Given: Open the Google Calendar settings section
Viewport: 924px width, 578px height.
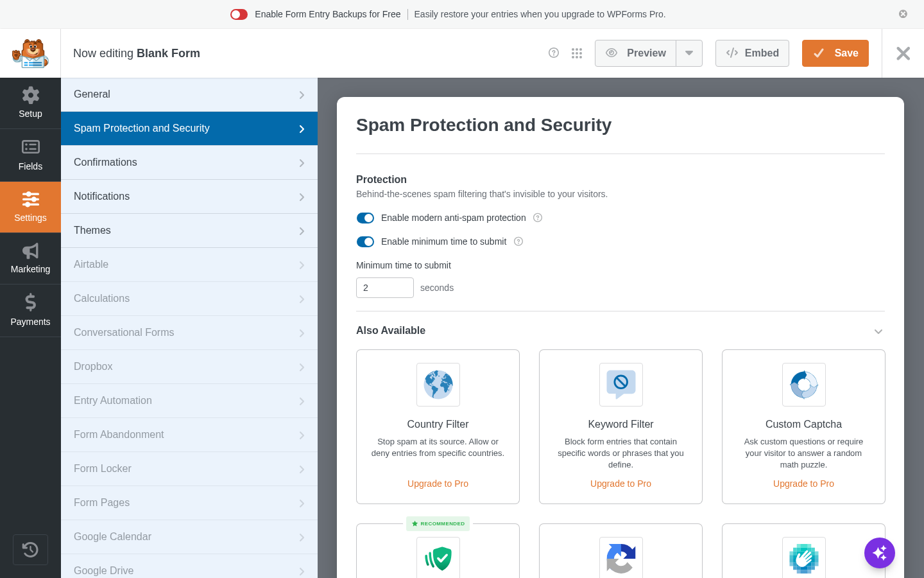Looking at the screenshot, I should click(x=189, y=537).
